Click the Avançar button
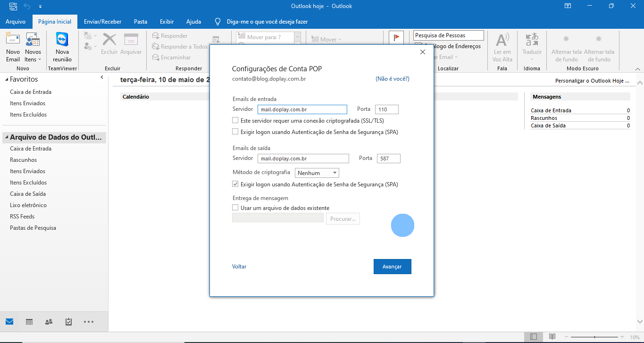This screenshot has height=343, width=644. (393, 267)
